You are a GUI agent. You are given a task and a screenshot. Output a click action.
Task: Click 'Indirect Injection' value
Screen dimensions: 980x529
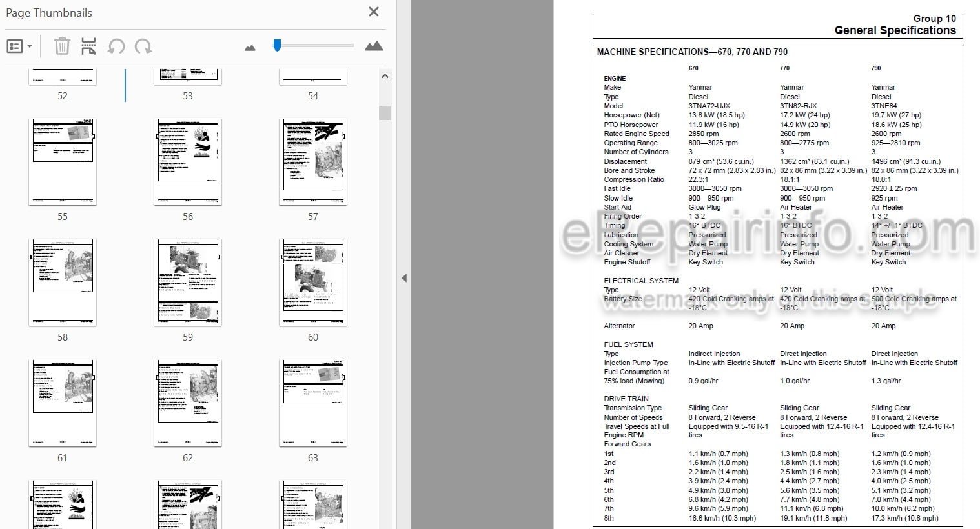click(714, 354)
